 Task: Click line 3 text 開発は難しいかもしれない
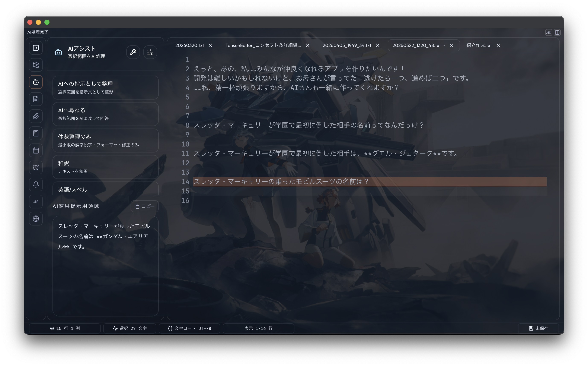coord(332,78)
